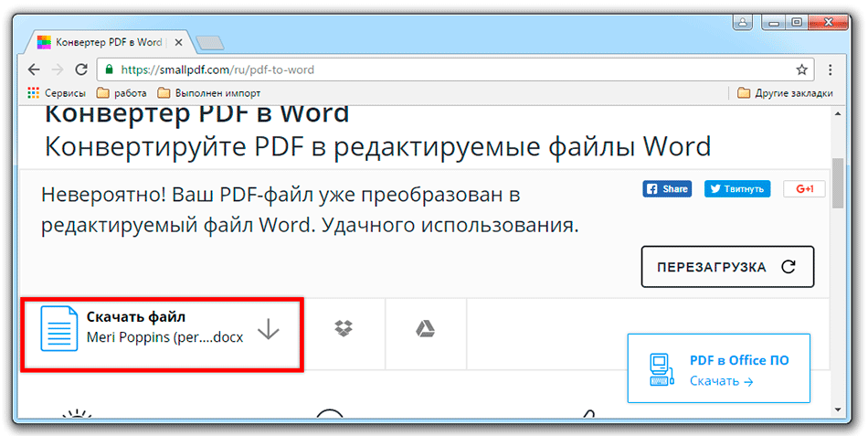Image resolution: width=868 pixels, height=436 pixels.
Task: Go back with browser back arrow
Action: (x=35, y=69)
